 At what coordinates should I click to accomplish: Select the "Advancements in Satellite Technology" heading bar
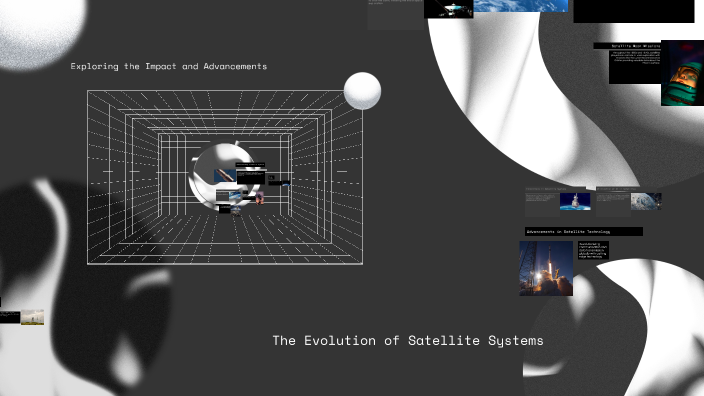coord(584,232)
